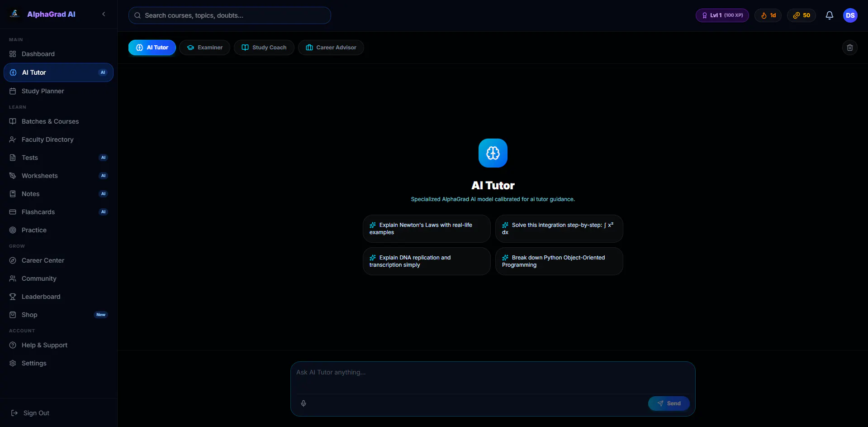Screen dimensions: 868x427
Task: Send the message with Send button
Action: (669, 403)
